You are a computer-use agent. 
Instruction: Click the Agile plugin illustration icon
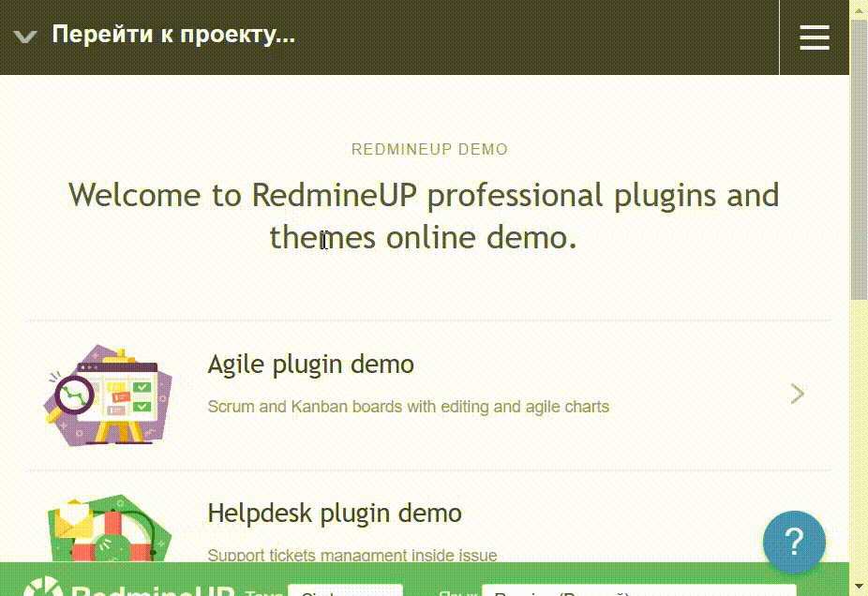[x=108, y=394]
